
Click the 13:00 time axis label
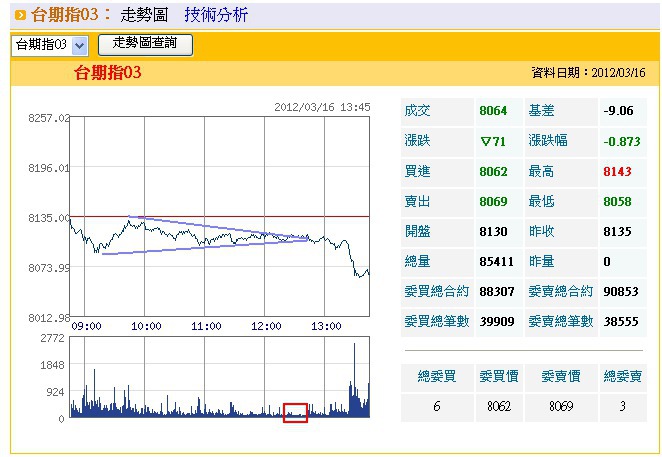click(326, 326)
